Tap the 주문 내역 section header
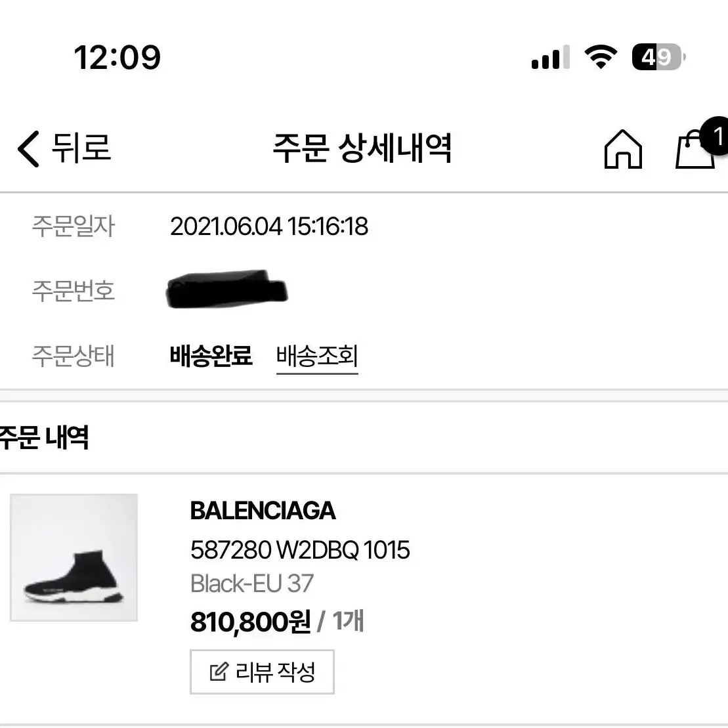Screen dimensions: 728x728 (x=44, y=437)
